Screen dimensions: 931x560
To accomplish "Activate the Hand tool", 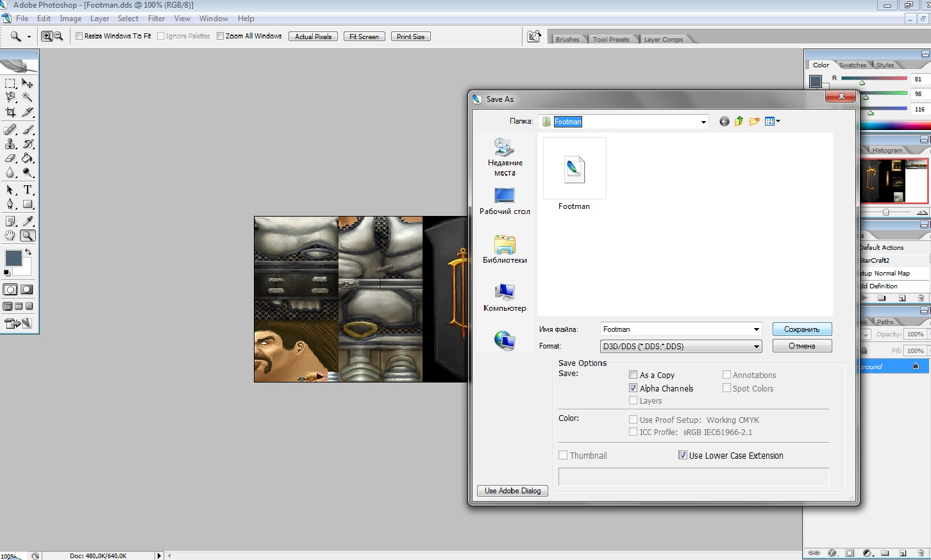I will 10,236.
